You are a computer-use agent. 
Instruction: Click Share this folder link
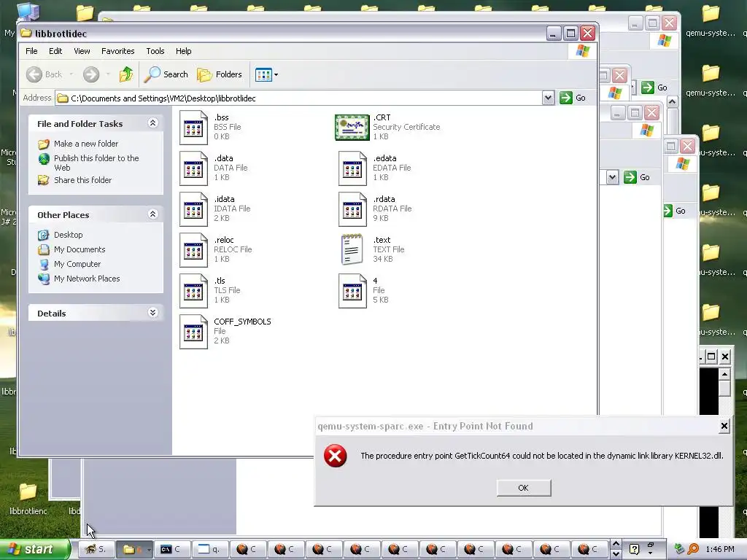pyautogui.click(x=82, y=180)
